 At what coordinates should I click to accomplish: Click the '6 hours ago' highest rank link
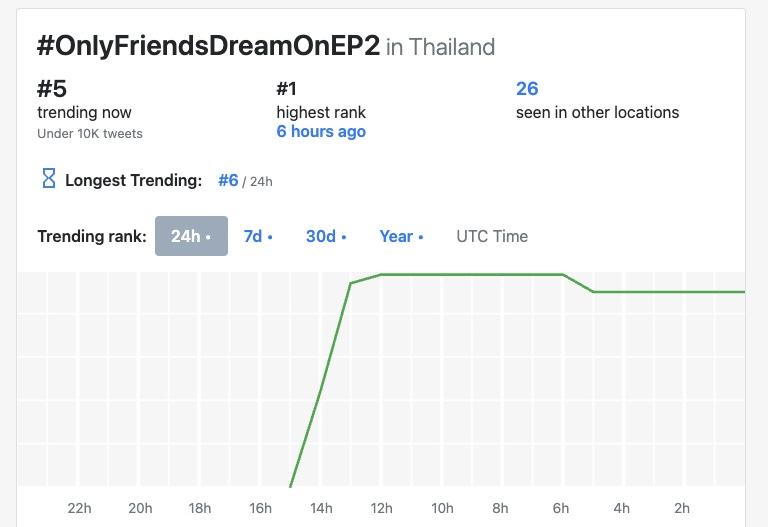(321, 132)
